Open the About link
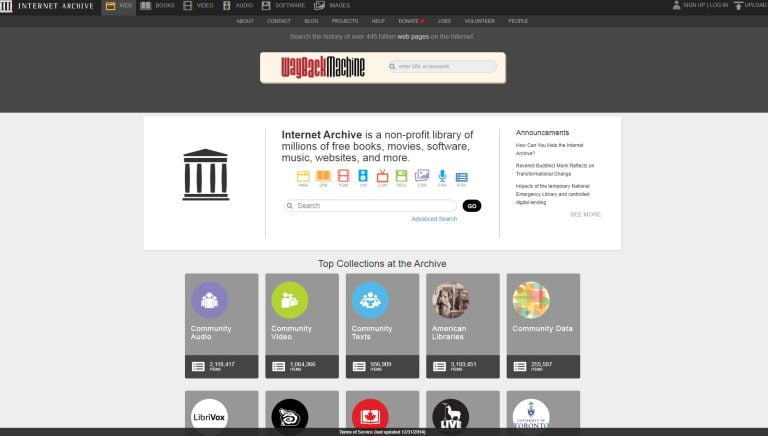 [245, 21]
